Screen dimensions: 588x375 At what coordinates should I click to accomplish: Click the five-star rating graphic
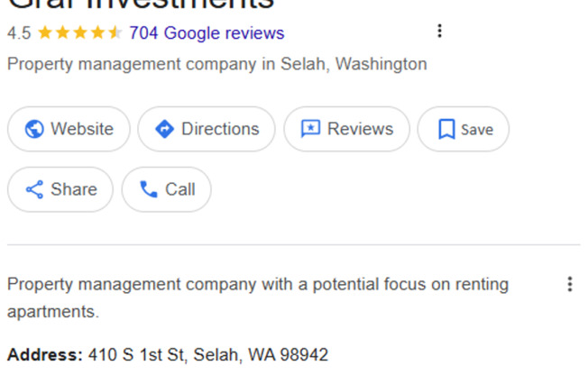point(80,33)
